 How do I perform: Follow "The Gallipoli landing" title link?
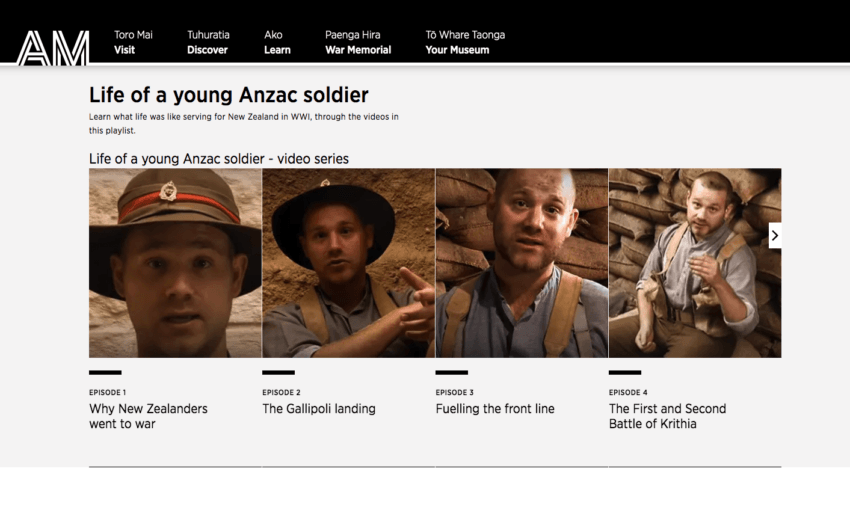click(319, 409)
